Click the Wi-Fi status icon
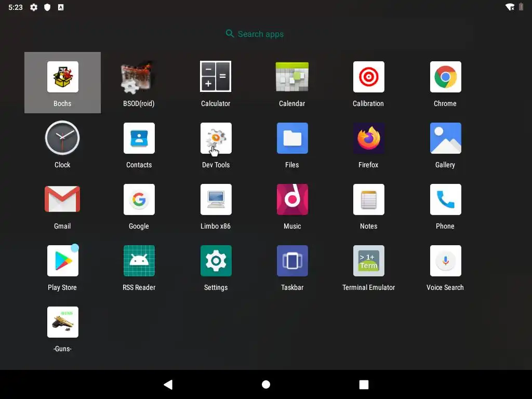 pos(510,7)
